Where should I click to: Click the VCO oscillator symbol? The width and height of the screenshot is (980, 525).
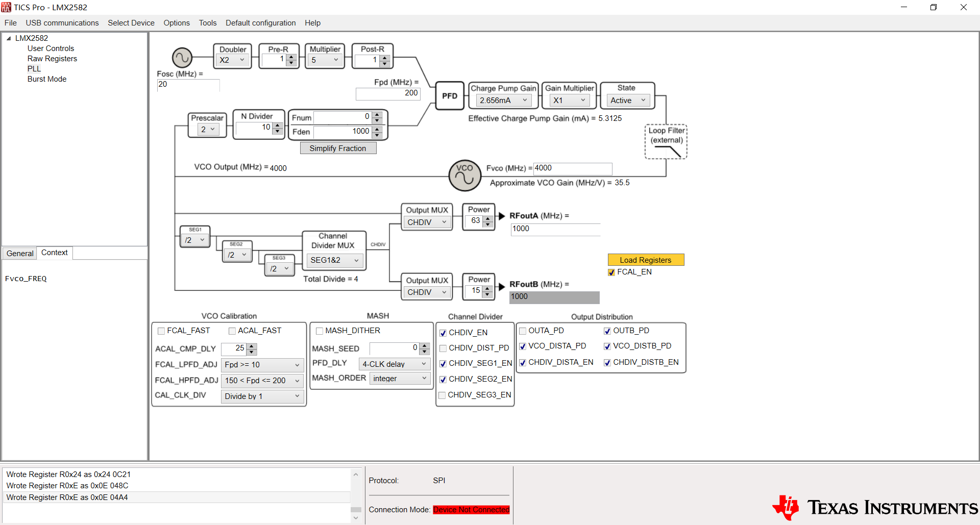[x=464, y=176]
